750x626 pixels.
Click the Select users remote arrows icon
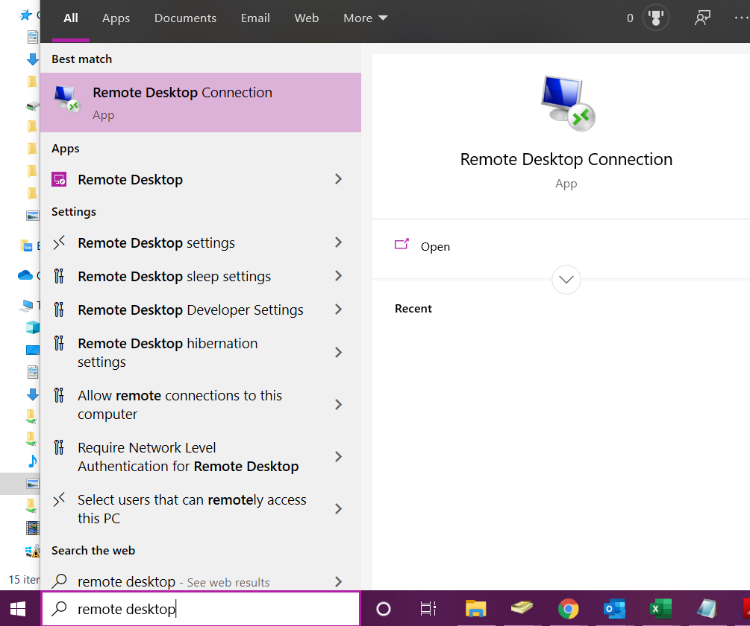click(59, 500)
